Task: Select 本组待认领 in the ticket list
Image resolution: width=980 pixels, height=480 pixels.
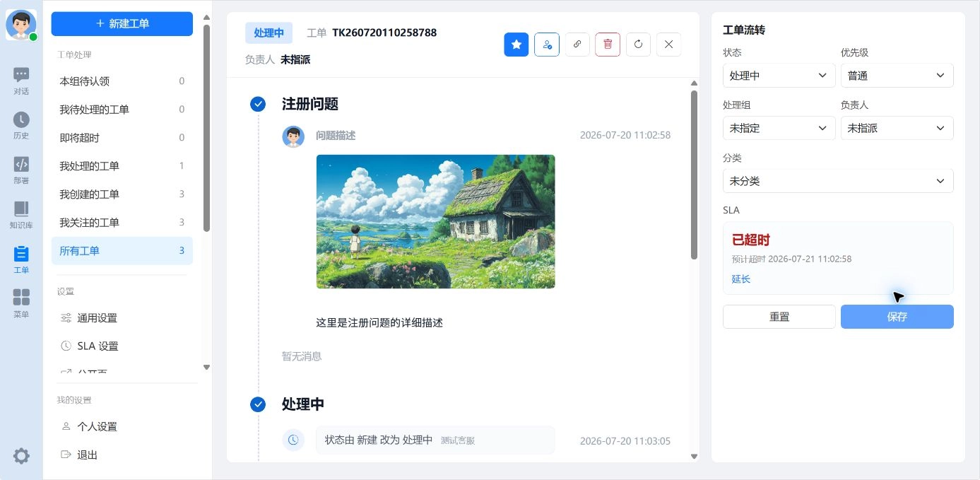Action: [122, 81]
